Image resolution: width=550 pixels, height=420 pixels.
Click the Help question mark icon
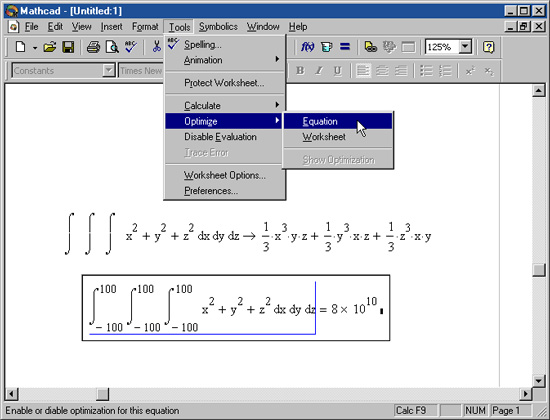click(489, 47)
